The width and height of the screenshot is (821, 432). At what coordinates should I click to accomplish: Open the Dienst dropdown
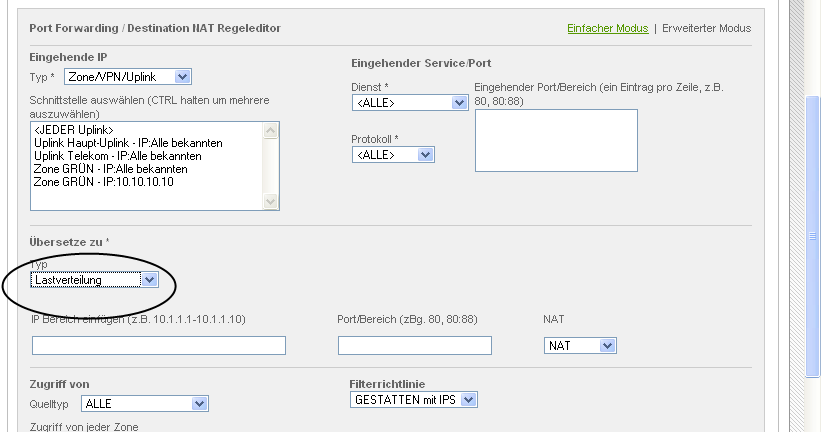pyautogui.click(x=410, y=102)
